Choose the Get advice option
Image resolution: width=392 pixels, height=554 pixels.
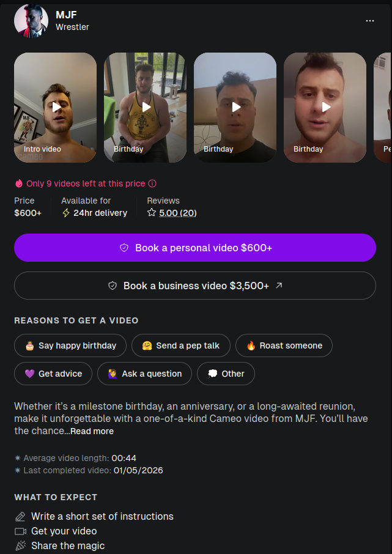click(x=53, y=374)
